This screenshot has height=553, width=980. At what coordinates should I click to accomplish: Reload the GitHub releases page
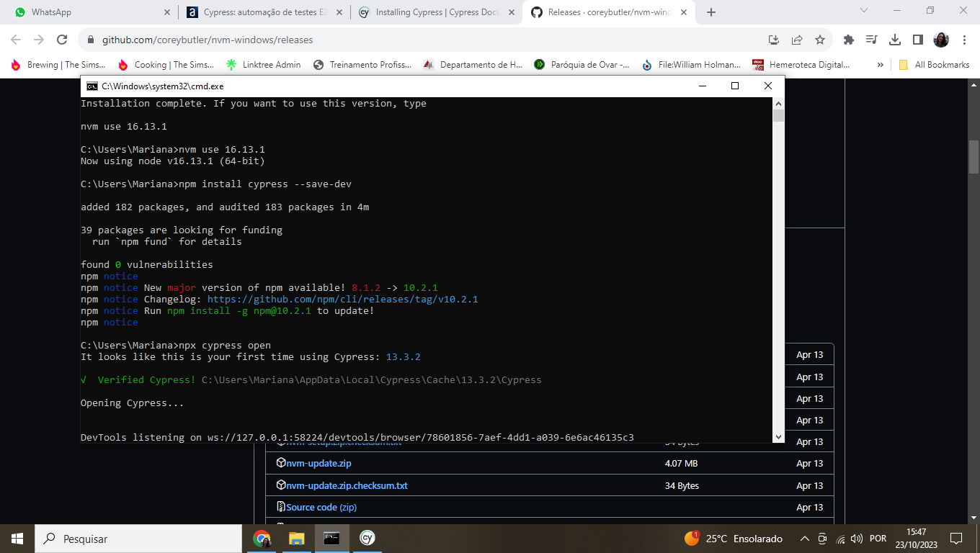[x=62, y=40]
